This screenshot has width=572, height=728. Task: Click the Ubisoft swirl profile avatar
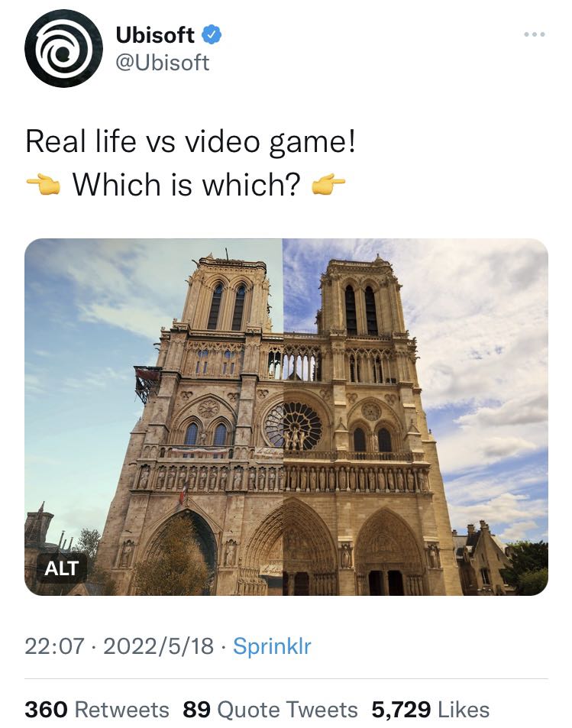(x=63, y=48)
